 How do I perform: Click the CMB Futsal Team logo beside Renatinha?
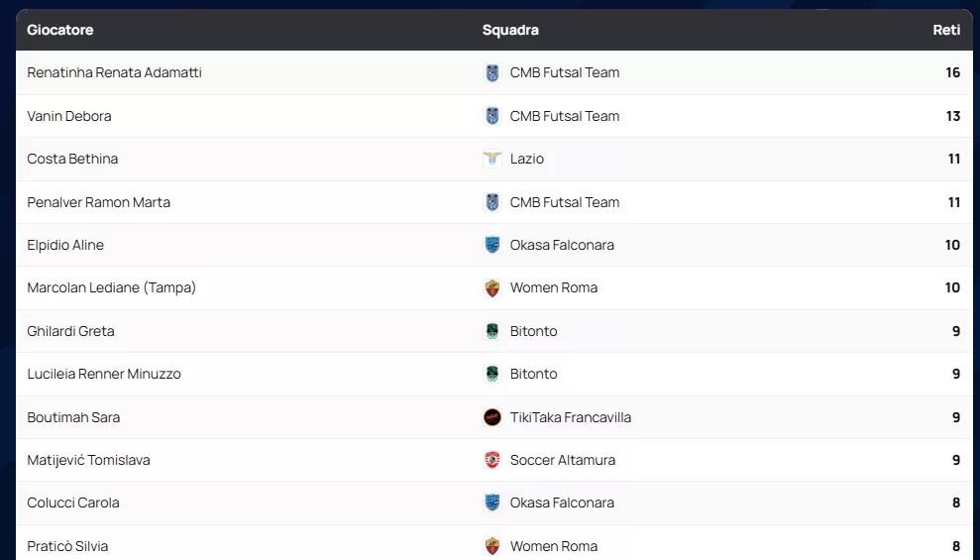492,72
